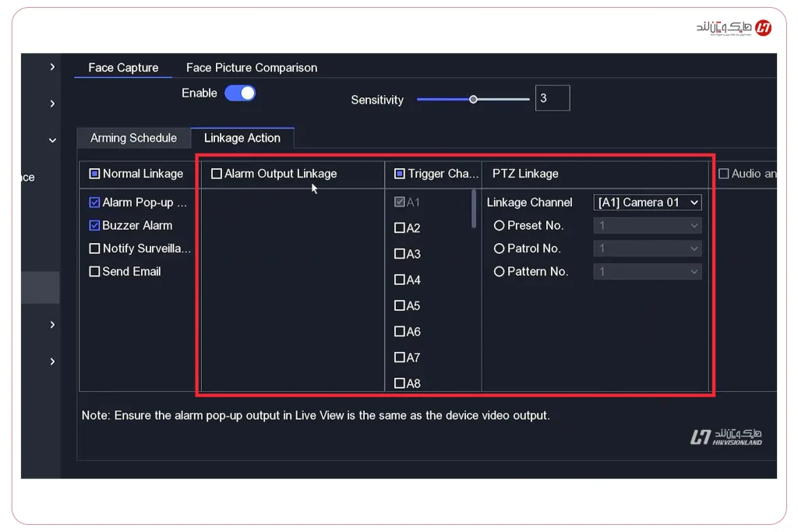
Task: Open the Preset number dropdown
Action: click(x=647, y=225)
